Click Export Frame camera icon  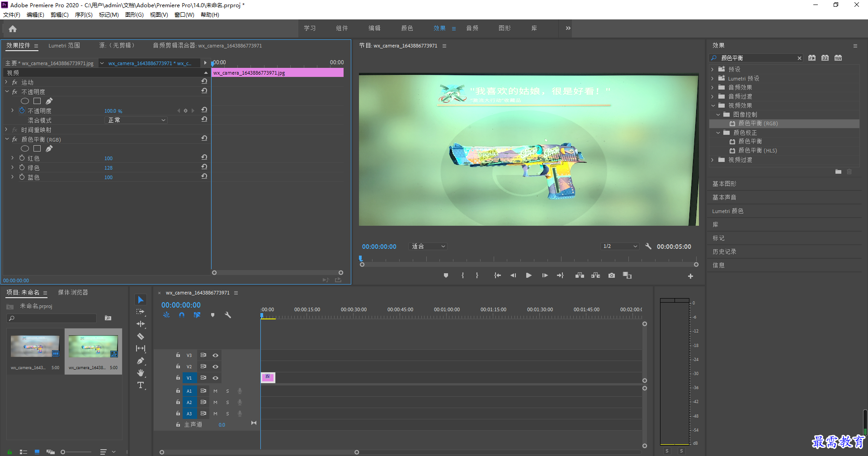(612, 275)
